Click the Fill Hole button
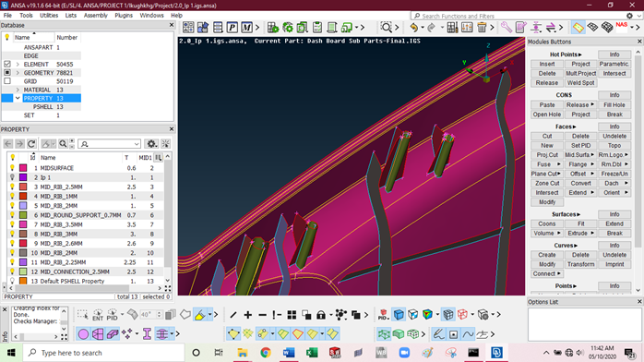644x362 pixels. (x=614, y=104)
